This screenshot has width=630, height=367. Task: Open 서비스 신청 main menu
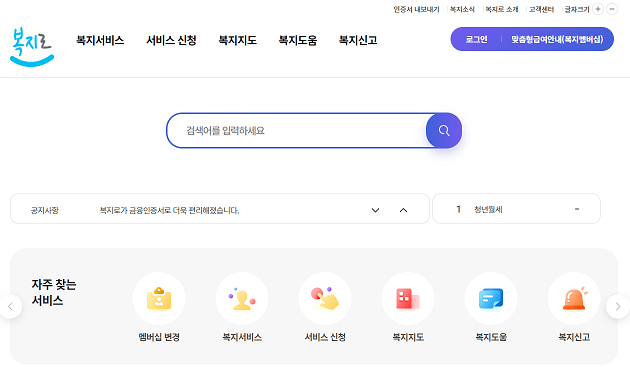coord(171,40)
